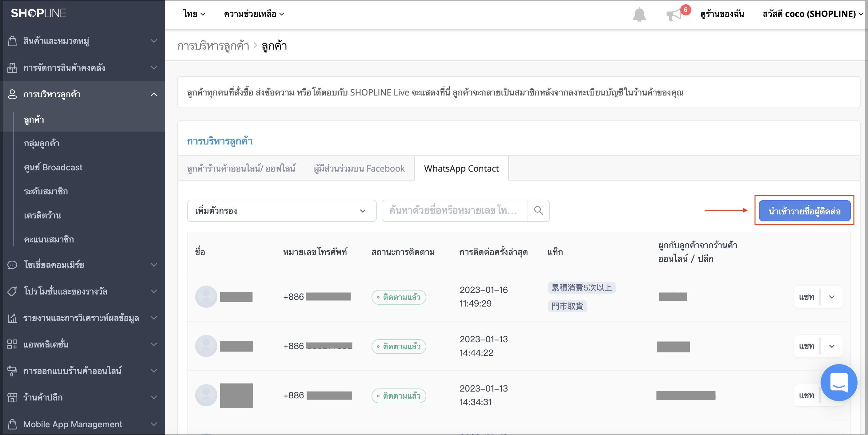Open View My Store link
This screenshot has width=868, height=435.
coord(722,14)
